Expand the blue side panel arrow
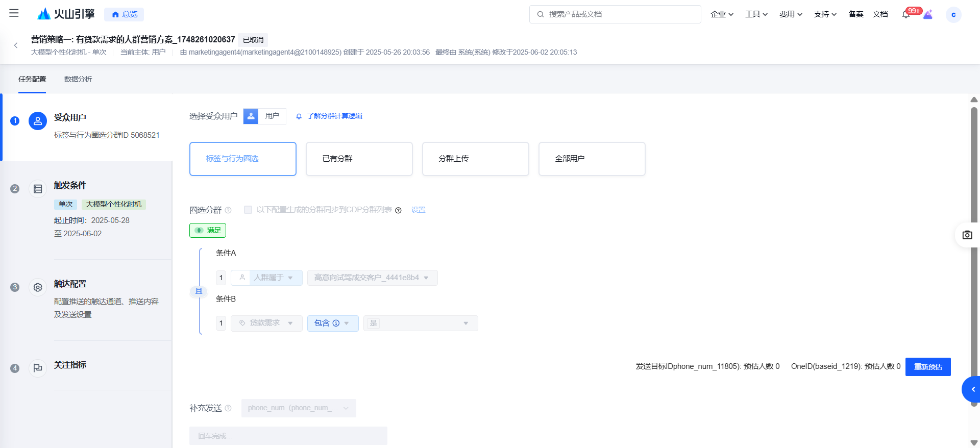Screen dimensions: 980x448 point(972,389)
